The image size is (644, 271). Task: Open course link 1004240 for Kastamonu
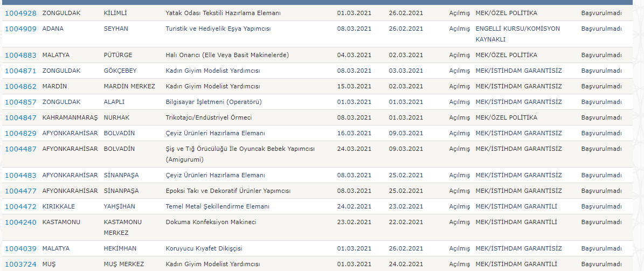tap(20, 222)
